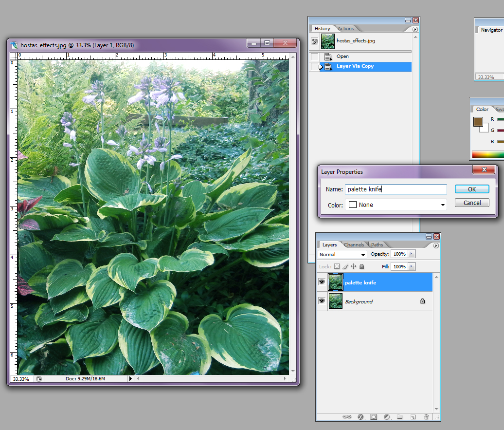This screenshot has width=504, height=430.
Task: Add a layer mask to palette knife layer
Action: click(374, 417)
